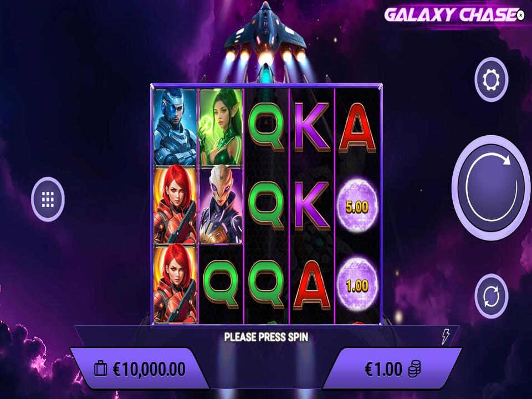Open the autoplay circular arrows button
This screenshot has height=399, width=532.
coord(491,296)
